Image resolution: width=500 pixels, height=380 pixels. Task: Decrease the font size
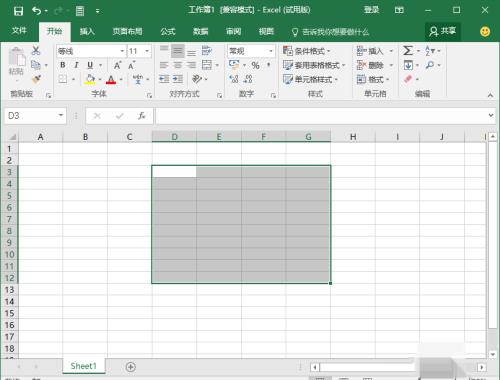[x=131, y=65]
